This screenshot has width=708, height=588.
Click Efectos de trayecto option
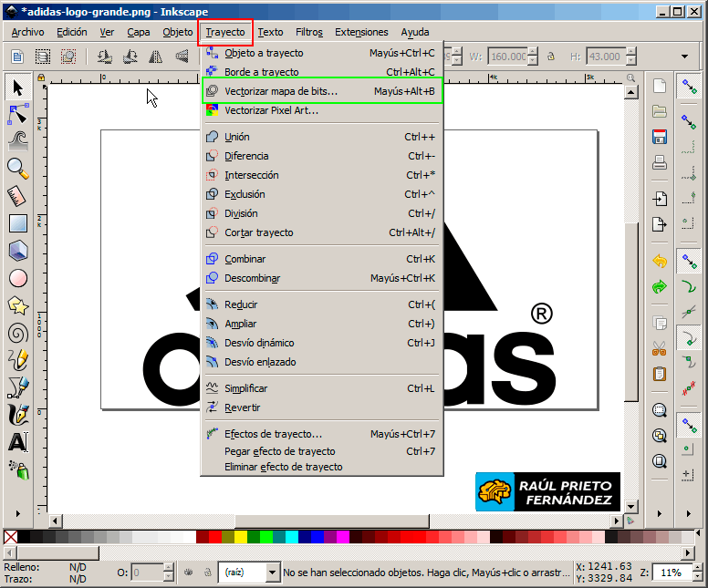click(x=273, y=434)
